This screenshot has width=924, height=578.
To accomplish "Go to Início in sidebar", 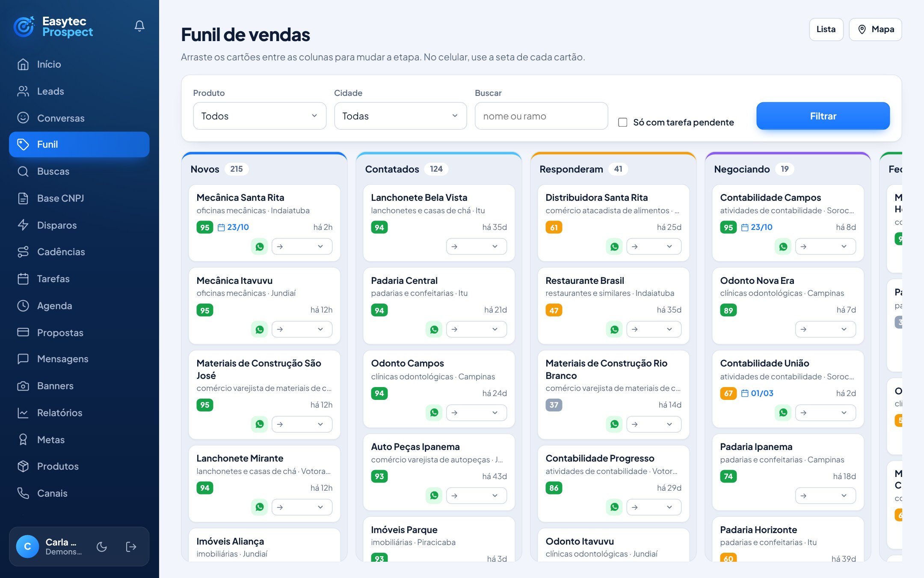I will (79, 64).
